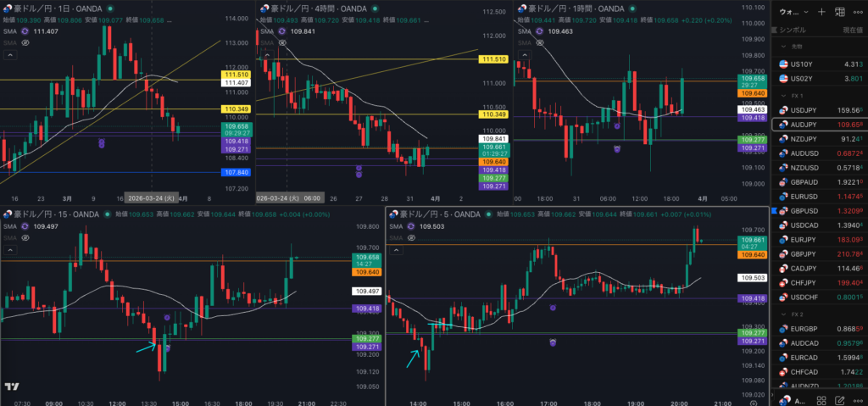Collapse the FX 1 watchlist section

(x=784, y=96)
